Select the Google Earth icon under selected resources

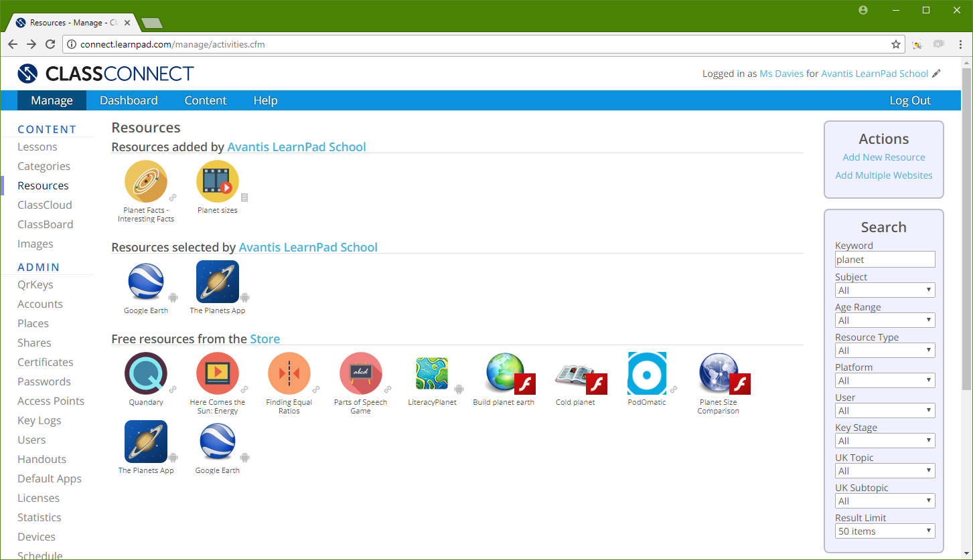146,282
